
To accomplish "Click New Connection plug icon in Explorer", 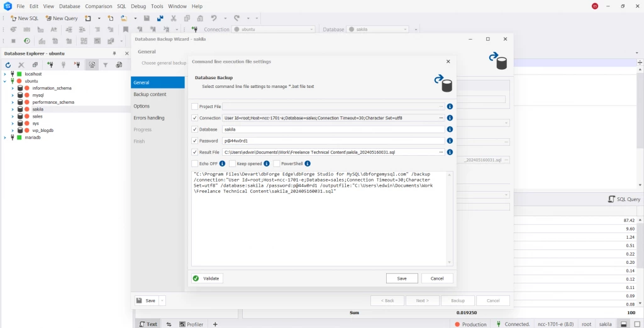I will [x=50, y=65].
